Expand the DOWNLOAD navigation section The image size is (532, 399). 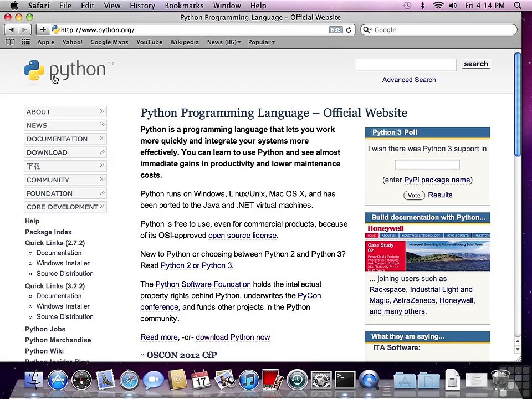65,152
